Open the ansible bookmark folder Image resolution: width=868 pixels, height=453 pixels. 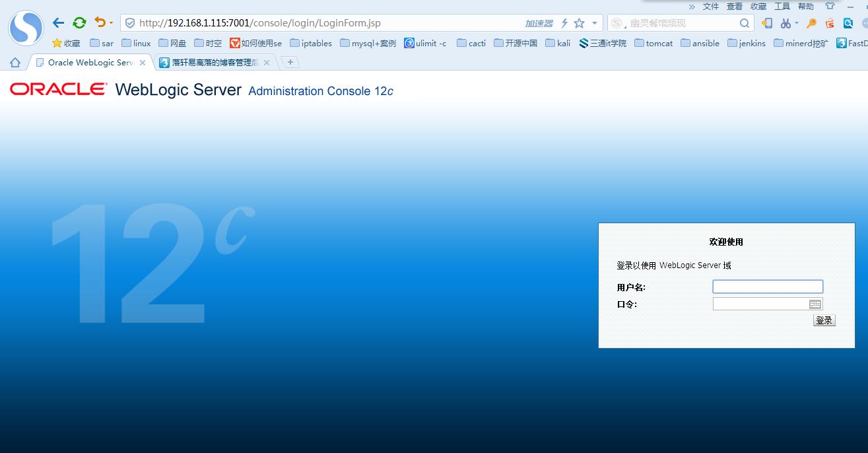[700, 43]
